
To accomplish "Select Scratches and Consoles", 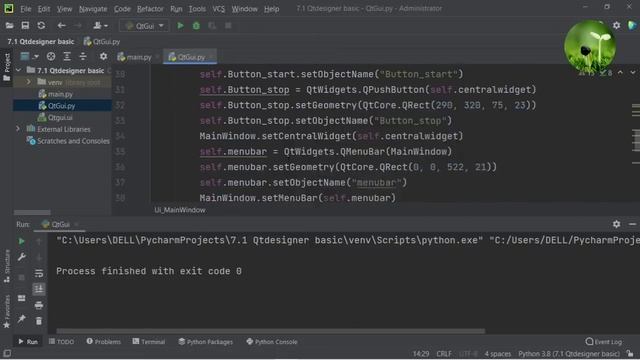I will 68,141.
